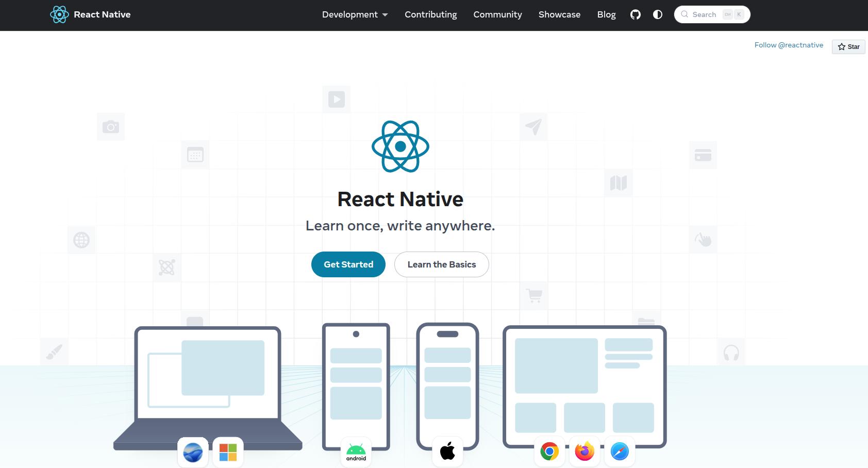This screenshot has height=468, width=868.
Task: Focus the Search field
Action: [712, 14]
